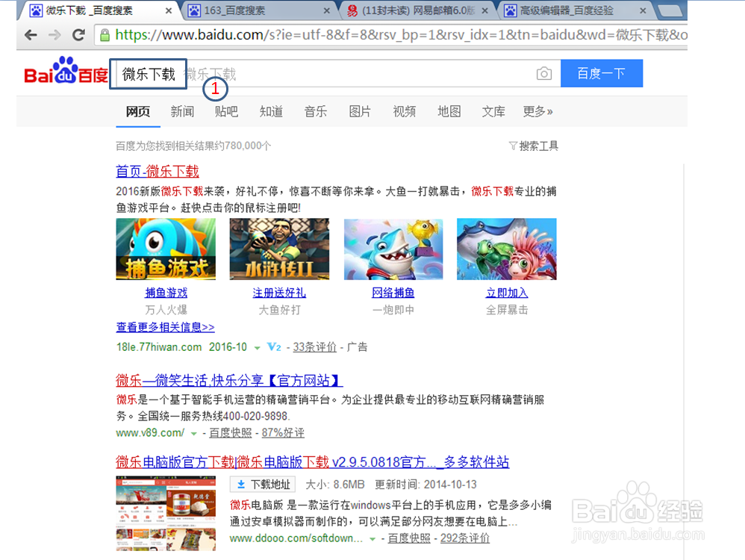Open 微乐—微笑生活,快乐分享【官方网站】 result

tap(229, 380)
